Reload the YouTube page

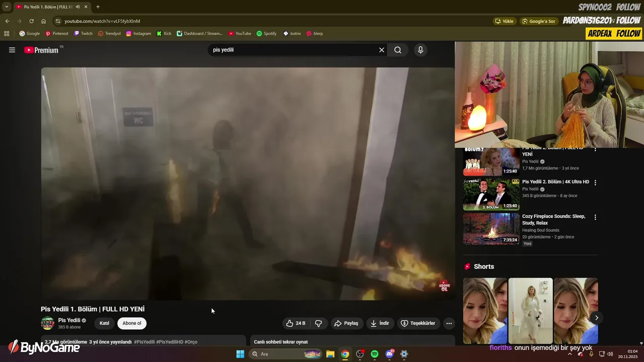[x=31, y=21]
